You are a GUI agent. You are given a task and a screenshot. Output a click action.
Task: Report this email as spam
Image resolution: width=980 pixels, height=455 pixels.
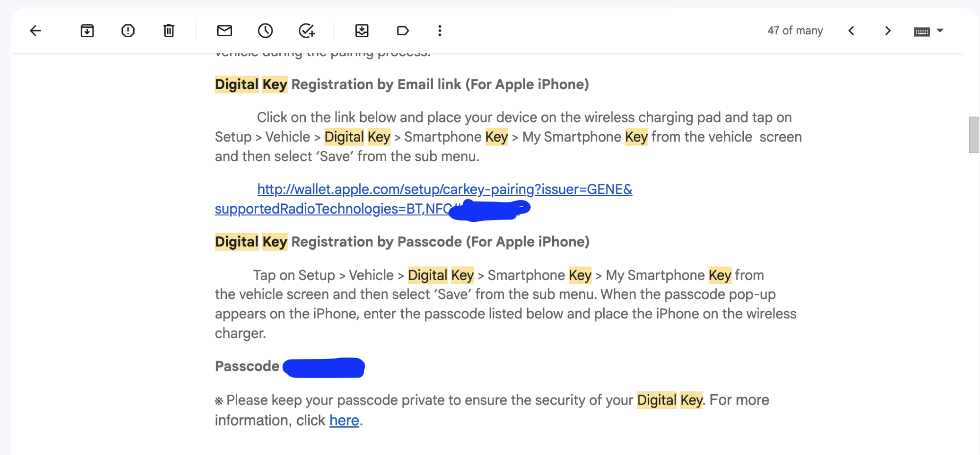(x=128, y=31)
